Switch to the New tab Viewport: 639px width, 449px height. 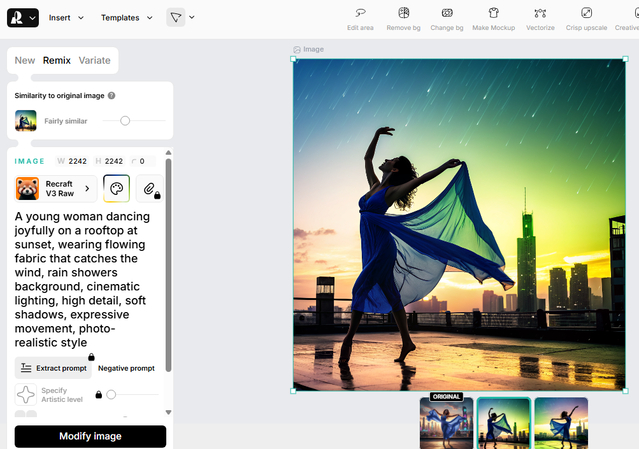tap(25, 60)
